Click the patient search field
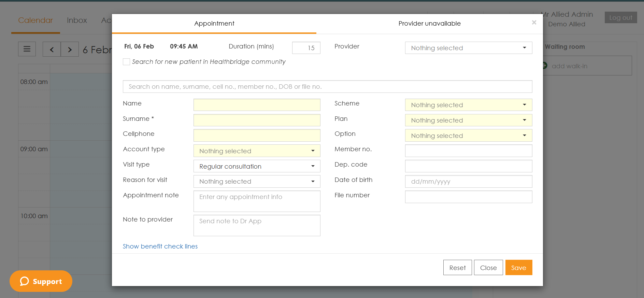Image resolution: width=644 pixels, height=298 pixels. click(x=327, y=87)
